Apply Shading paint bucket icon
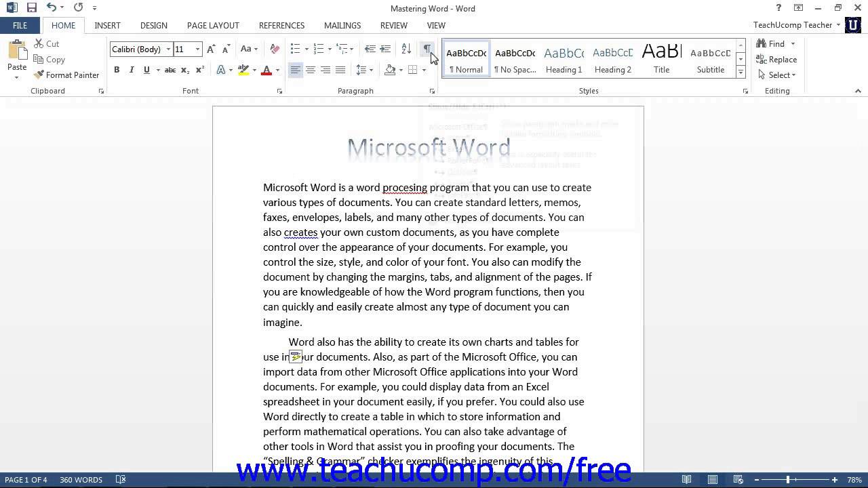The width and height of the screenshot is (868, 488). (x=390, y=70)
